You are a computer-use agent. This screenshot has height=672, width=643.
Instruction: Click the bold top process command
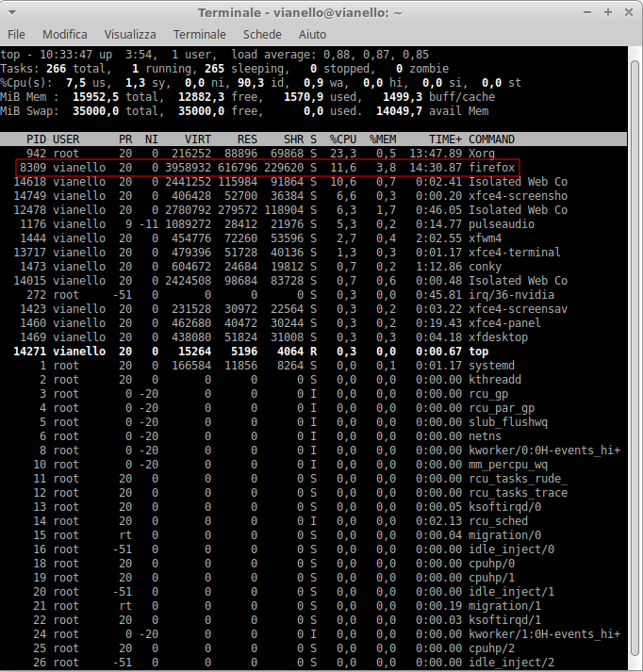tap(478, 352)
